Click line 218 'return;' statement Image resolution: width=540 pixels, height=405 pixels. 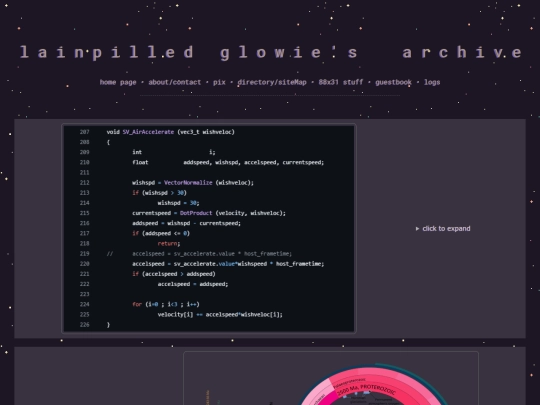point(169,243)
